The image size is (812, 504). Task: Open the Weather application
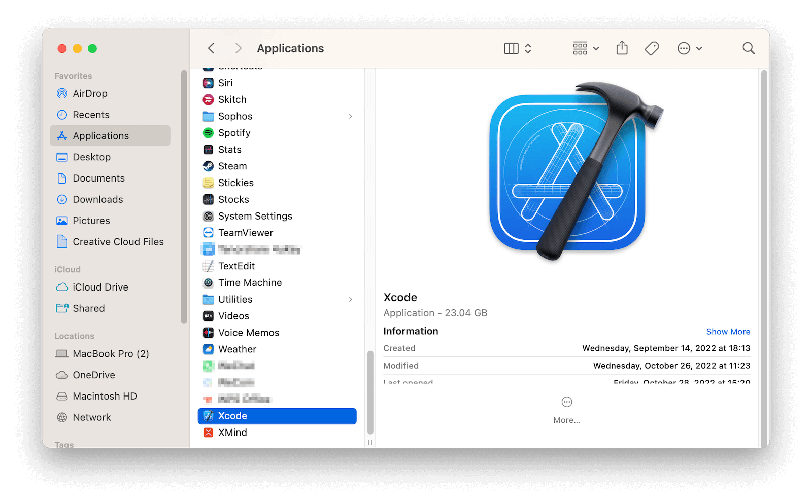236,349
